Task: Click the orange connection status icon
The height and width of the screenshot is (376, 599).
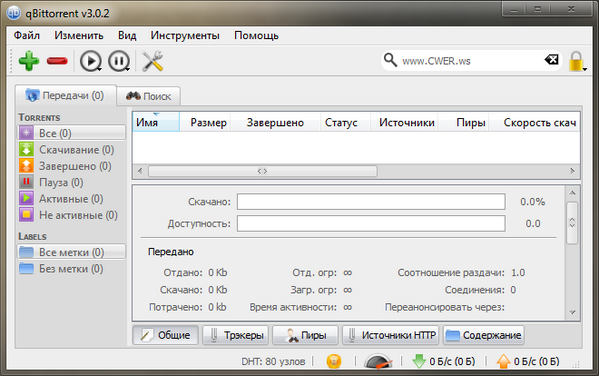Action: pos(334,361)
